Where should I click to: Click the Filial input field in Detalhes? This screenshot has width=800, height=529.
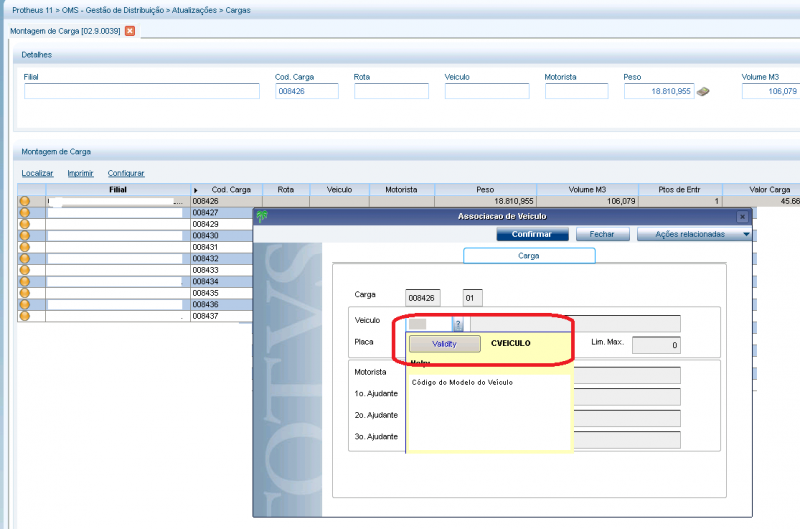[141, 91]
